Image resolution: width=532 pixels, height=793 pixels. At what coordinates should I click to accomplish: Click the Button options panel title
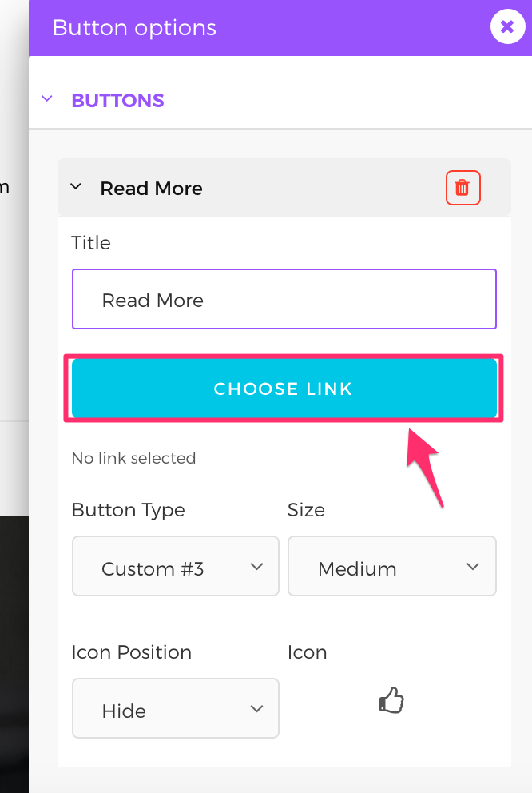coord(134,28)
